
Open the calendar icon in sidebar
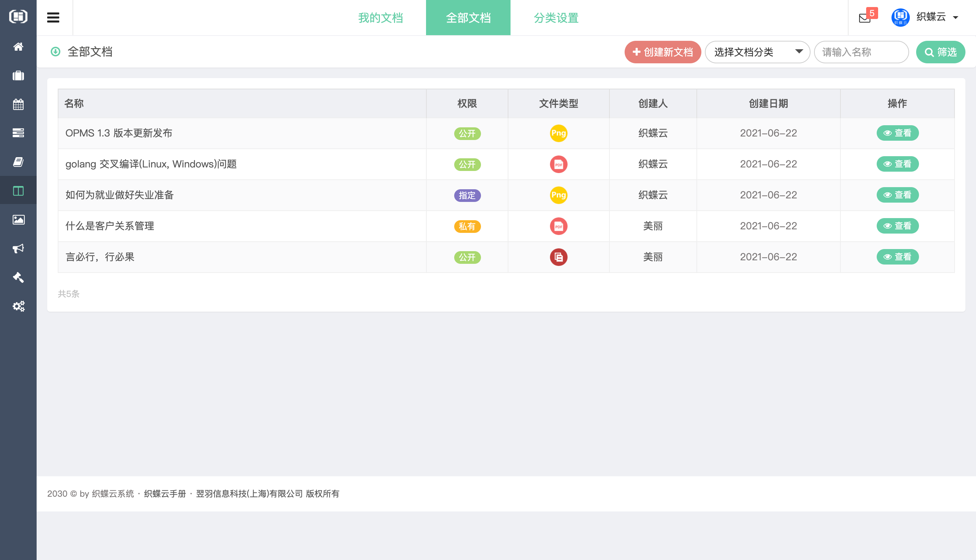coord(18,104)
